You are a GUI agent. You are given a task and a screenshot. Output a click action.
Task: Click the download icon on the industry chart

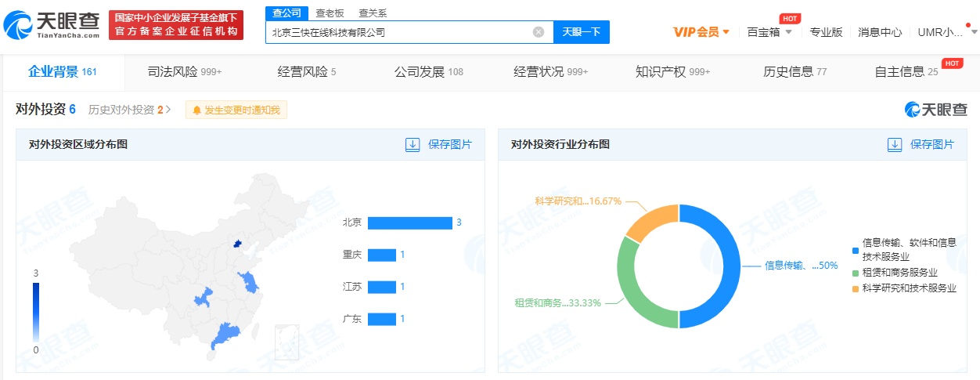(x=895, y=144)
